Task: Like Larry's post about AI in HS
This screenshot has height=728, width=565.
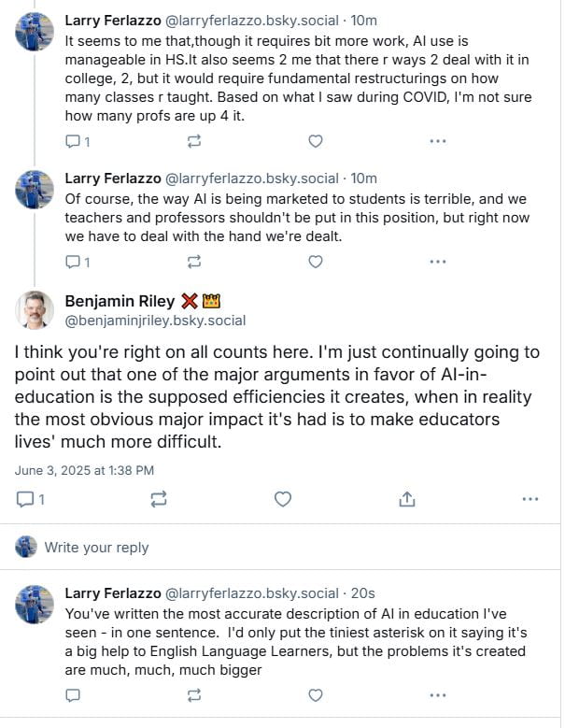Action: click(x=316, y=141)
